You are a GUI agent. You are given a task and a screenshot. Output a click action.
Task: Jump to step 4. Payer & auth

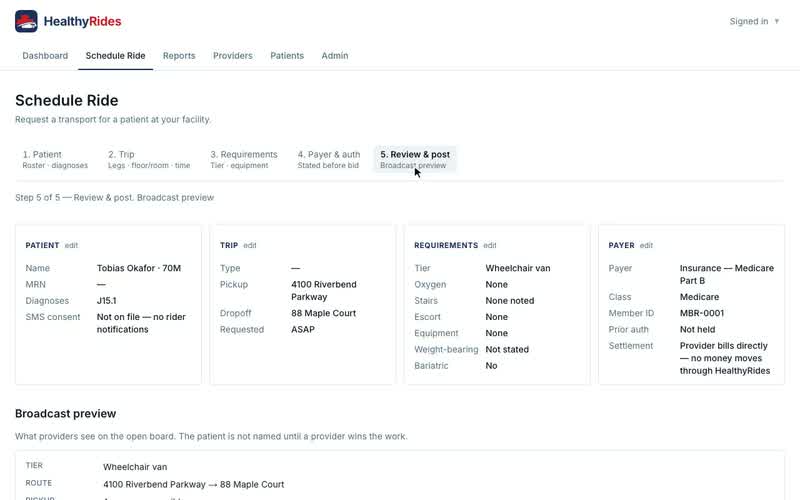tap(329, 159)
